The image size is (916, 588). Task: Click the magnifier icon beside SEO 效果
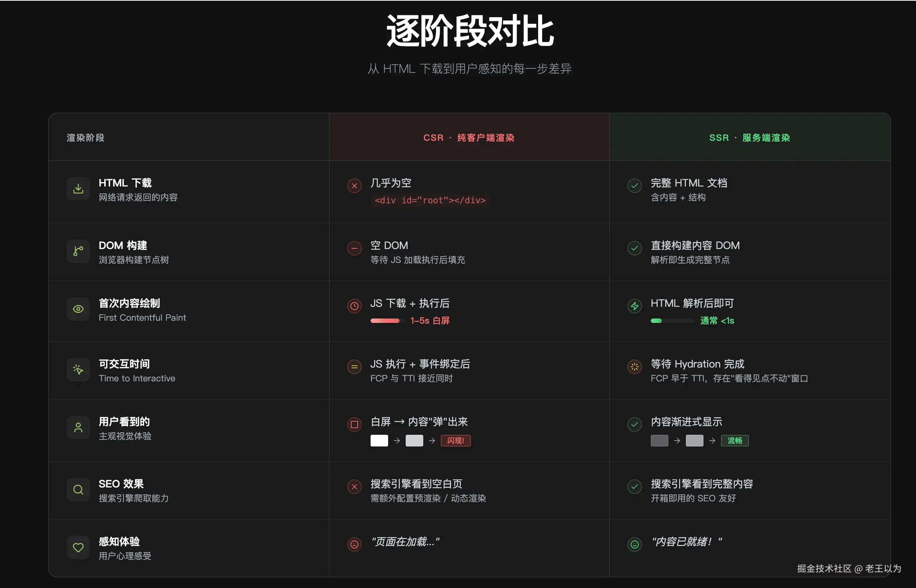pos(78,490)
